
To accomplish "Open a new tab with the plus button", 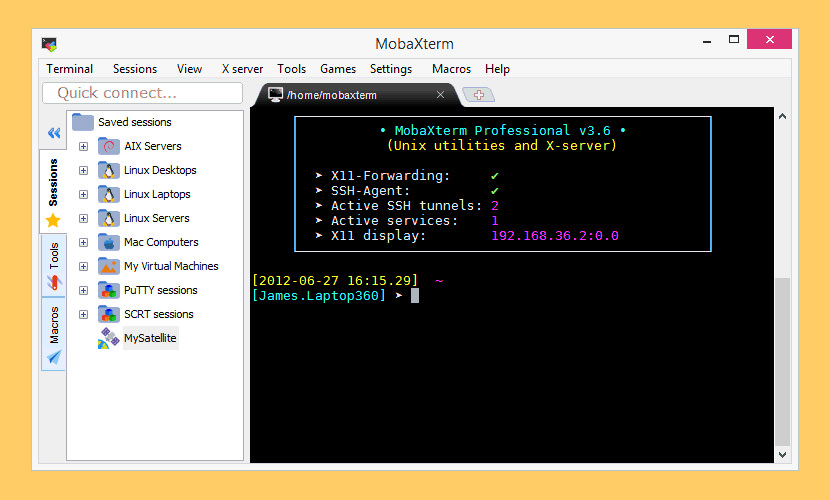I will 479,95.
